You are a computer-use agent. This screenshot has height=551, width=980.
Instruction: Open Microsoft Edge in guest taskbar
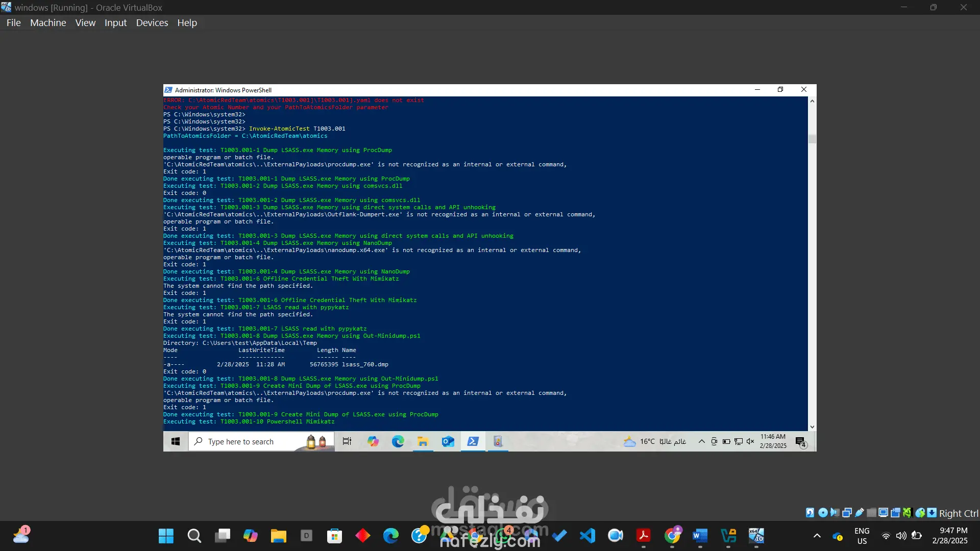[398, 441]
